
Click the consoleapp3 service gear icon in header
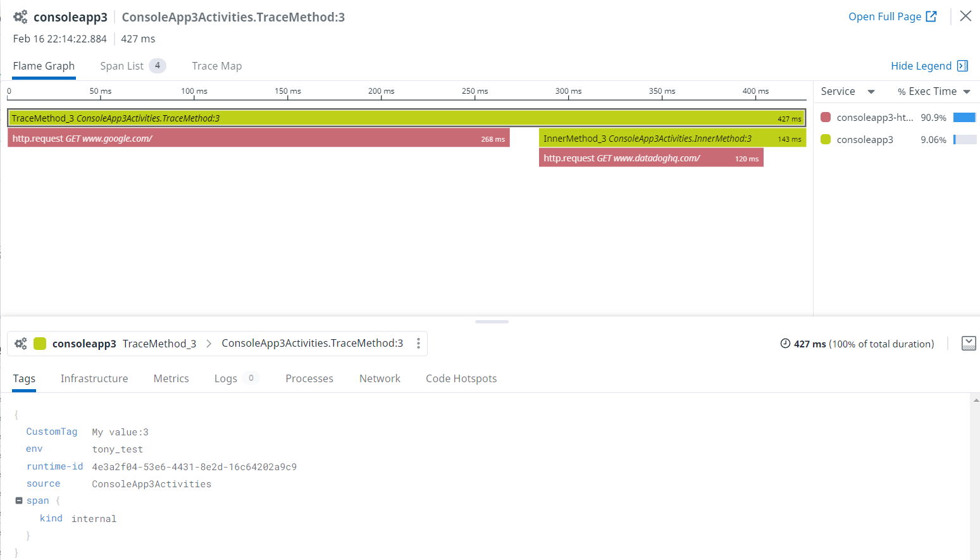coord(20,17)
